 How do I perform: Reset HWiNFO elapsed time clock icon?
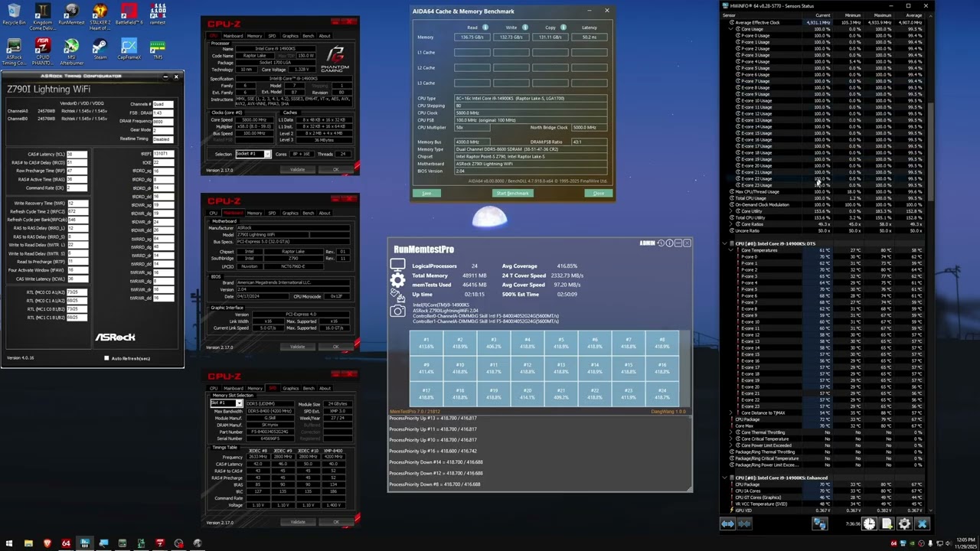tap(870, 523)
